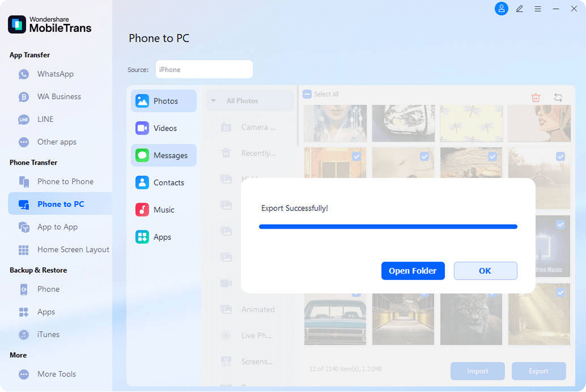Delete selected photos with the trash icon
The image size is (586, 392).
point(535,97)
